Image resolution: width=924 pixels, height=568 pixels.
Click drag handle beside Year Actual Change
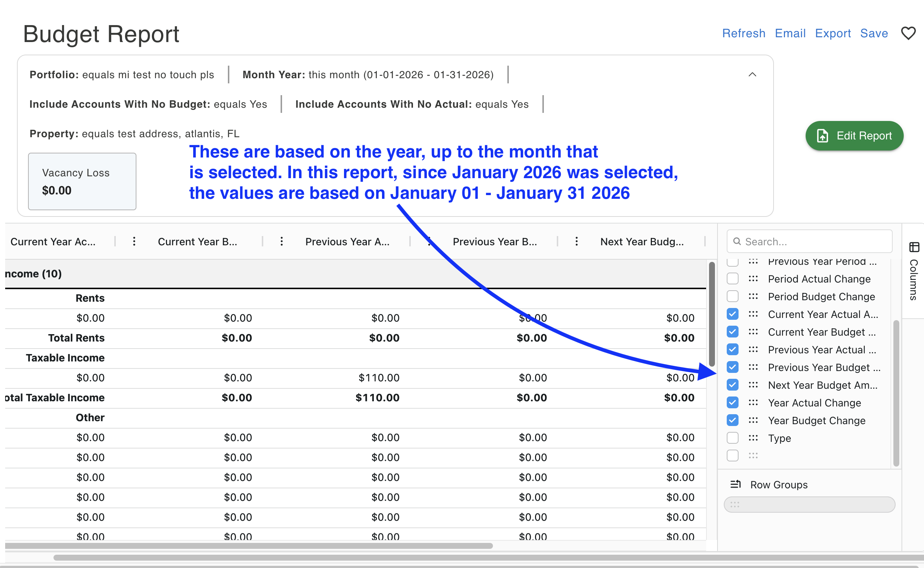coord(753,403)
